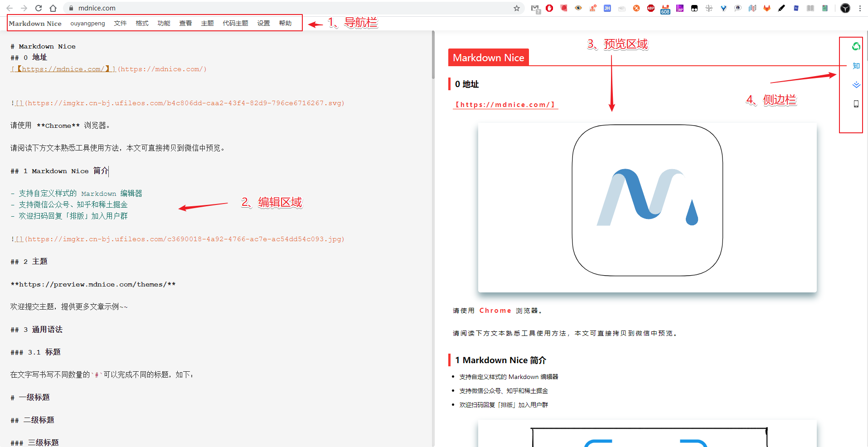Click the extension badge showing 608
The width and height of the screenshot is (868, 447).
coord(665,8)
